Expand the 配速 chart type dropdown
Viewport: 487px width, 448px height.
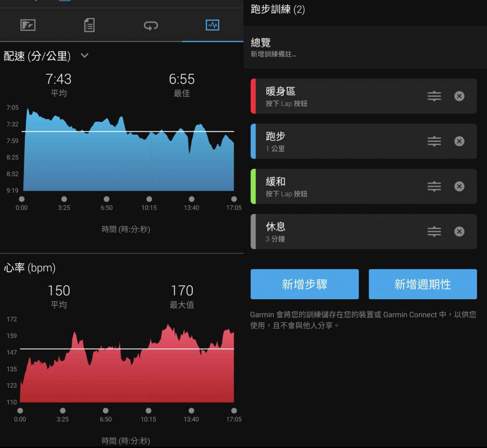pyautogui.click(x=84, y=56)
